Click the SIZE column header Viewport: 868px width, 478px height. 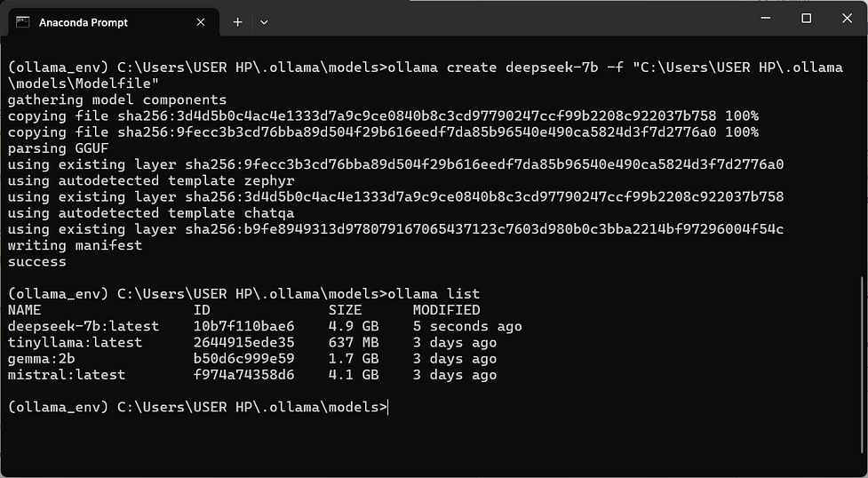(345, 309)
